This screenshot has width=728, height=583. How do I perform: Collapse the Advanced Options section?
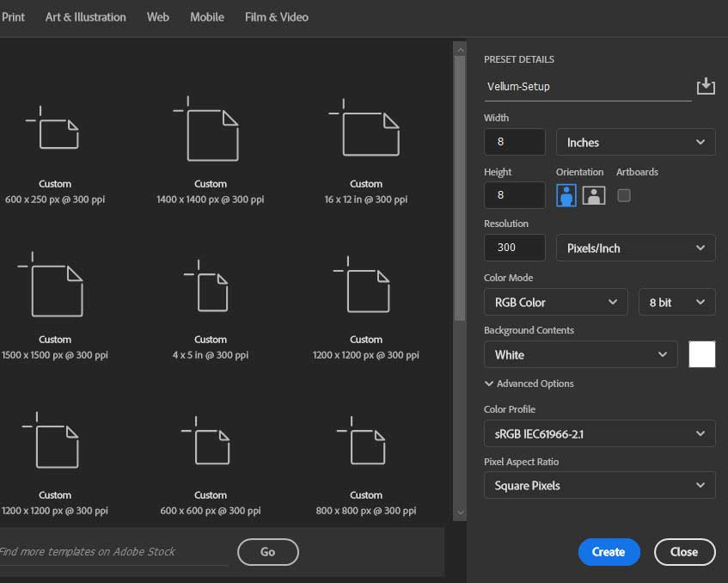(x=529, y=384)
